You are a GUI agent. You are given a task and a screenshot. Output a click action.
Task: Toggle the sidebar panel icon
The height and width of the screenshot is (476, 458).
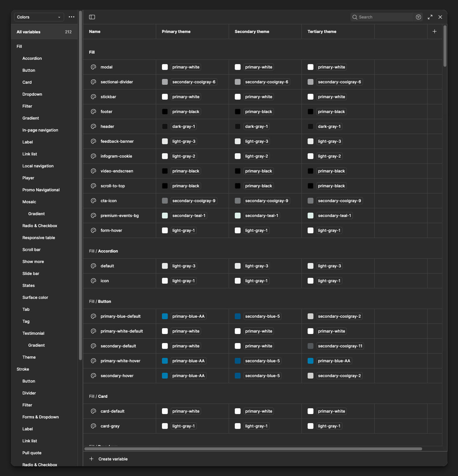click(x=92, y=17)
